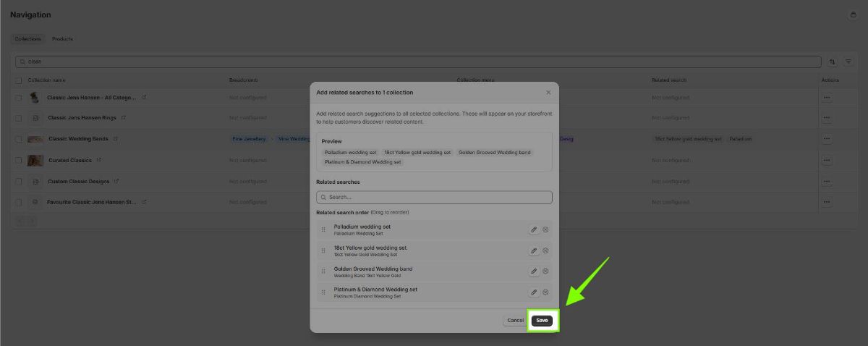Open actions menu for Classic Wedding Bands
Screen dimensions: 868x346
tap(827, 139)
